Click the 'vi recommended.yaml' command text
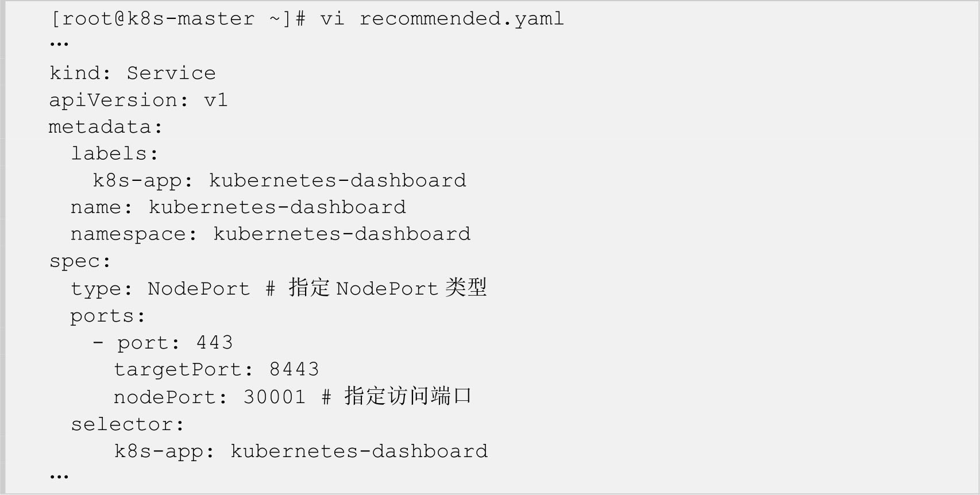This screenshot has height=495, width=980. (442, 19)
